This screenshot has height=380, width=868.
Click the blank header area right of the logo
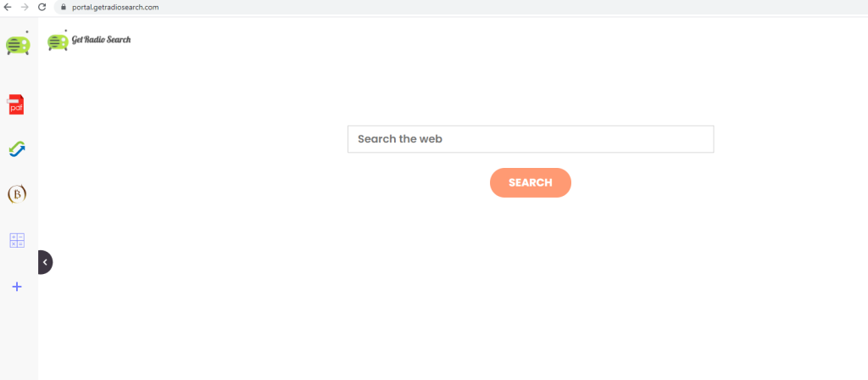[442, 41]
